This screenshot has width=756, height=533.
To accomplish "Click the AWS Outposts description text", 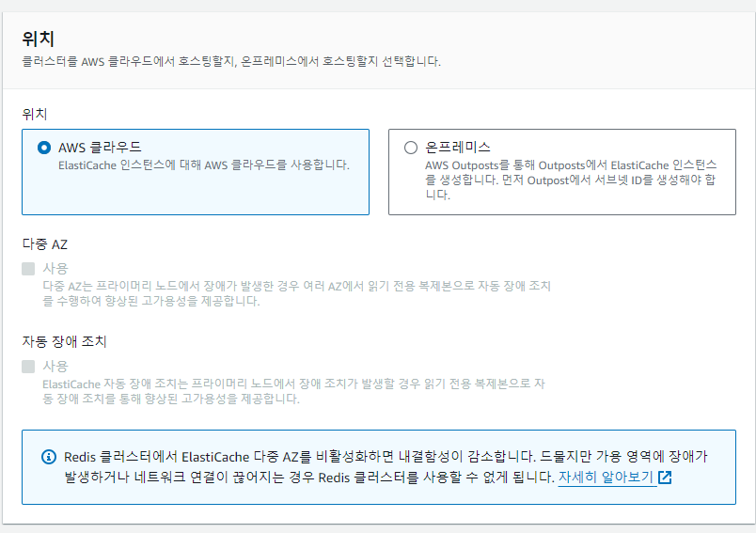I will pos(571,180).
